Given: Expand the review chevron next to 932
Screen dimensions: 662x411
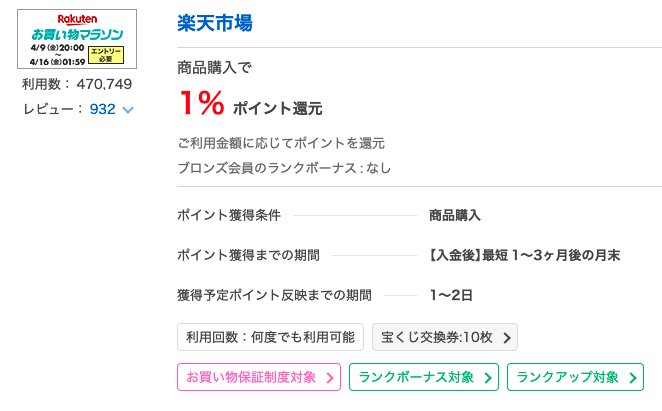Looking at the screenshot, I should (x=128, y=110).
